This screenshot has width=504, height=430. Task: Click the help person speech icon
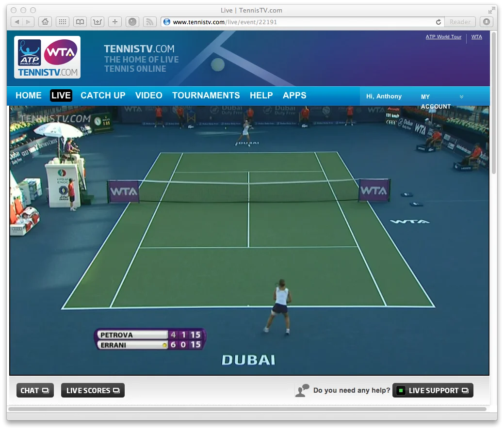(302, 391)
